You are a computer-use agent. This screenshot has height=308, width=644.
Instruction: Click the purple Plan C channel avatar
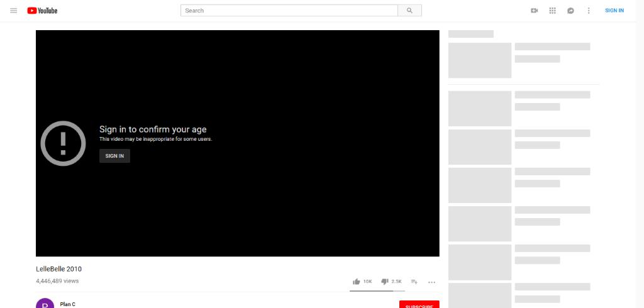point(45,304)
